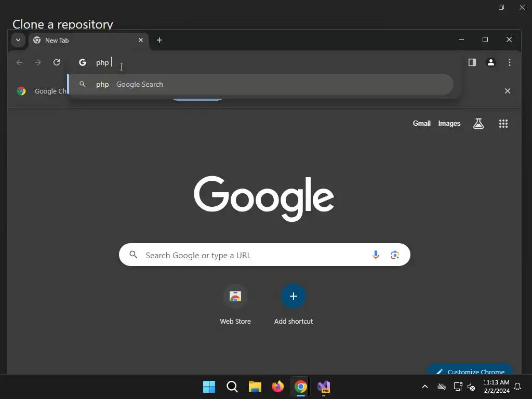Click the network status tray icon

[458, 387]
